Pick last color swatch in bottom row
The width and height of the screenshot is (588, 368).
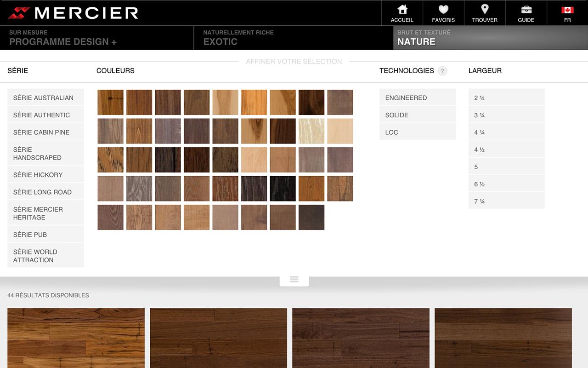[x=311, y=217]
